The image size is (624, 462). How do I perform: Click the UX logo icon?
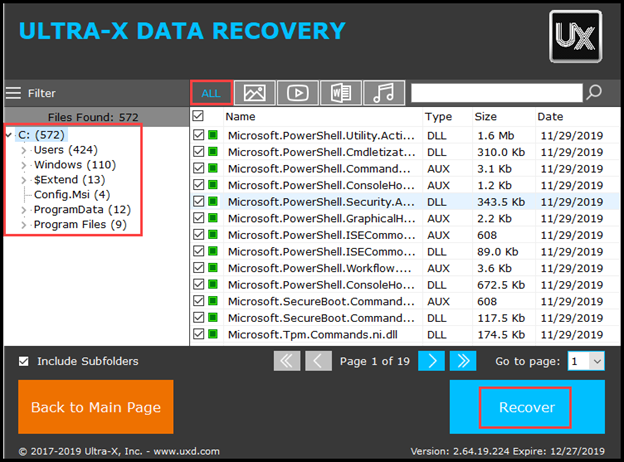[x=575, y=37]
